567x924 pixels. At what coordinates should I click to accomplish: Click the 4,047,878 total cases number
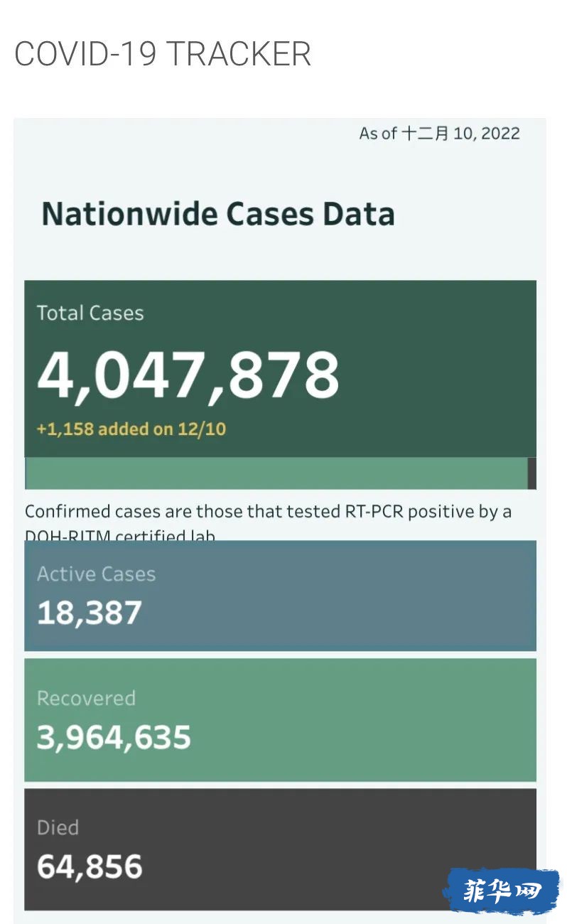coord(188,375)
